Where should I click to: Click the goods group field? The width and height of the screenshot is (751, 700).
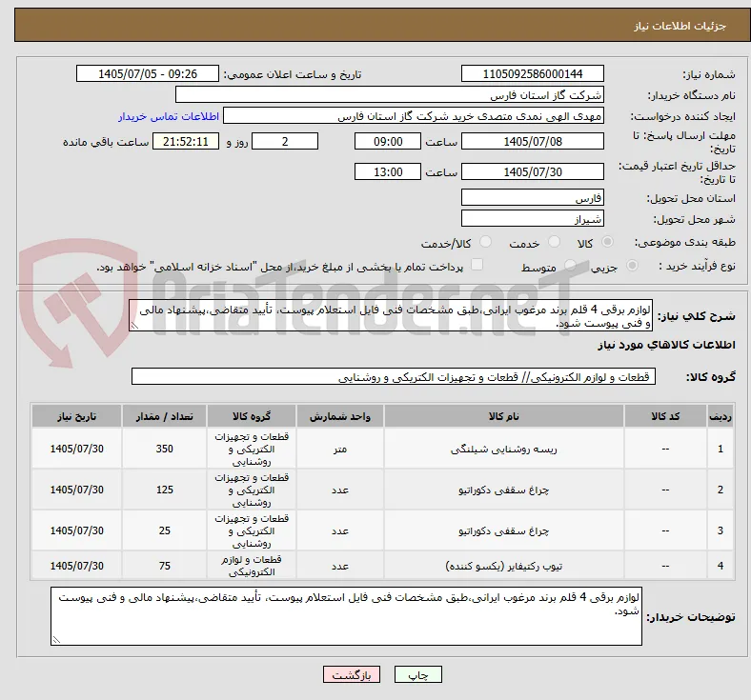click(x=394, y=376)
